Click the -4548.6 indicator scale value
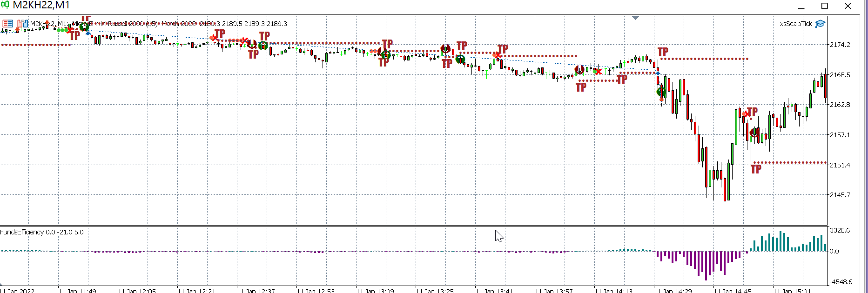This screenshot has height=293, width=868. click(x=841, y=282)
